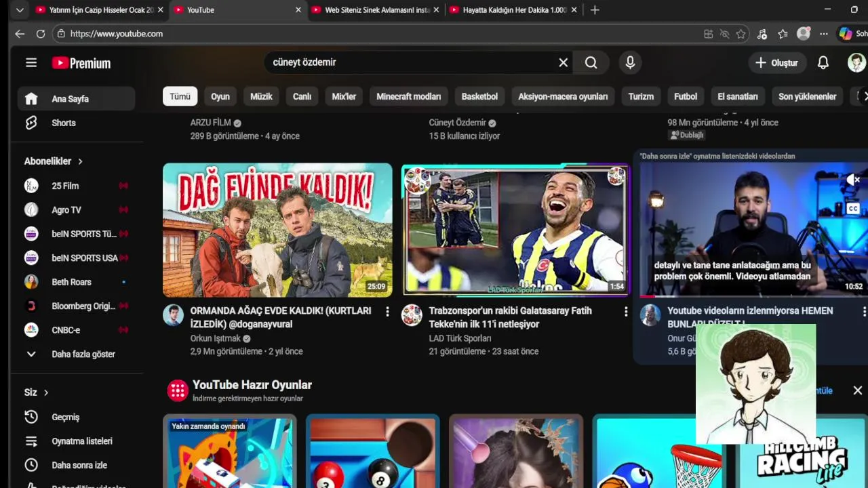Click Orkun Işıtmak channel name
868x488 pixels.
216,338
